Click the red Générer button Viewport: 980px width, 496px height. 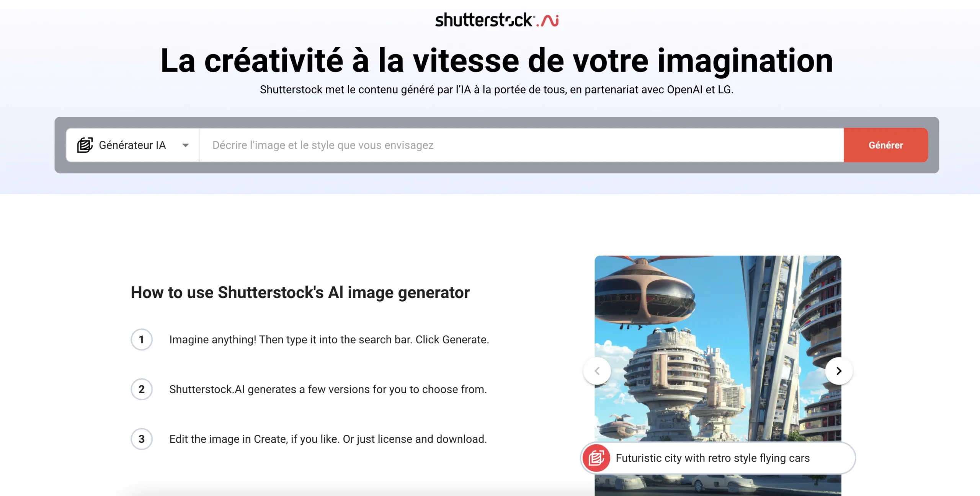885,145
